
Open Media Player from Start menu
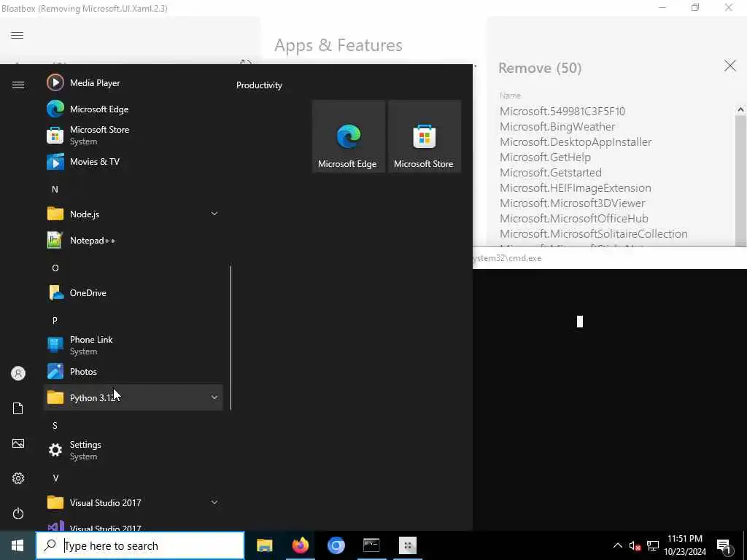click(x=133, y=83)
